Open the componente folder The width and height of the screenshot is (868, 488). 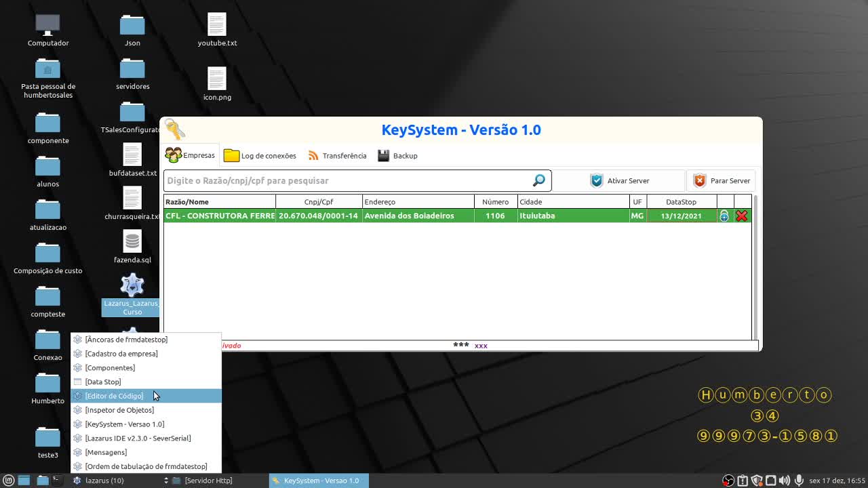point(47,127)
